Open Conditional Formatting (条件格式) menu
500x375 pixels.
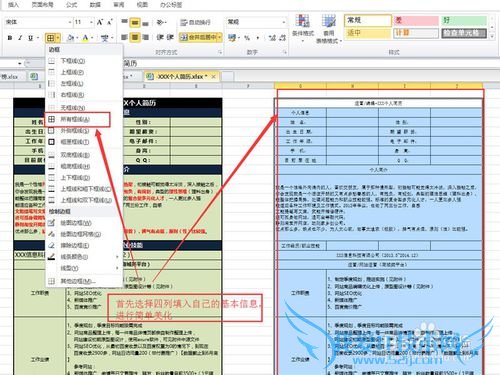tap(303, 29)
